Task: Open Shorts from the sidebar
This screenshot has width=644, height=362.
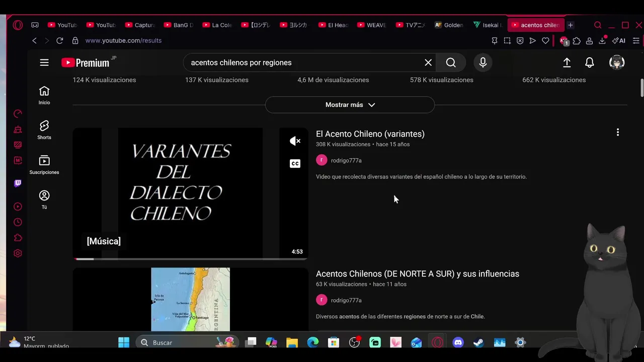Action: (x=44, y=130)
